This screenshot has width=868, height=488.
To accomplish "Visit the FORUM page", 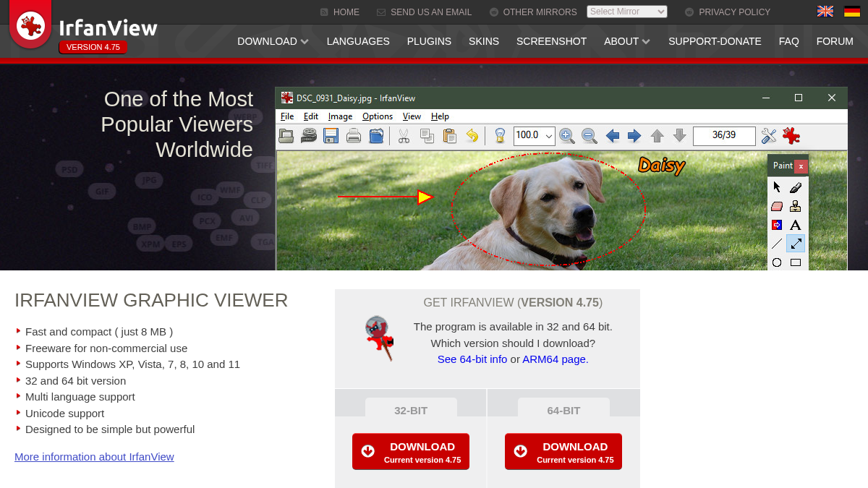I will pyautogui.click(x=835, y=41).
